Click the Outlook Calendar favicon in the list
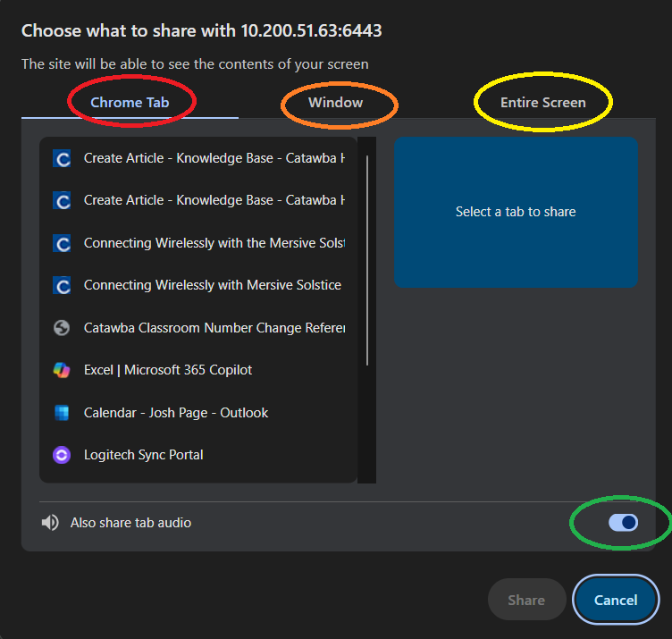 (62, 413)
